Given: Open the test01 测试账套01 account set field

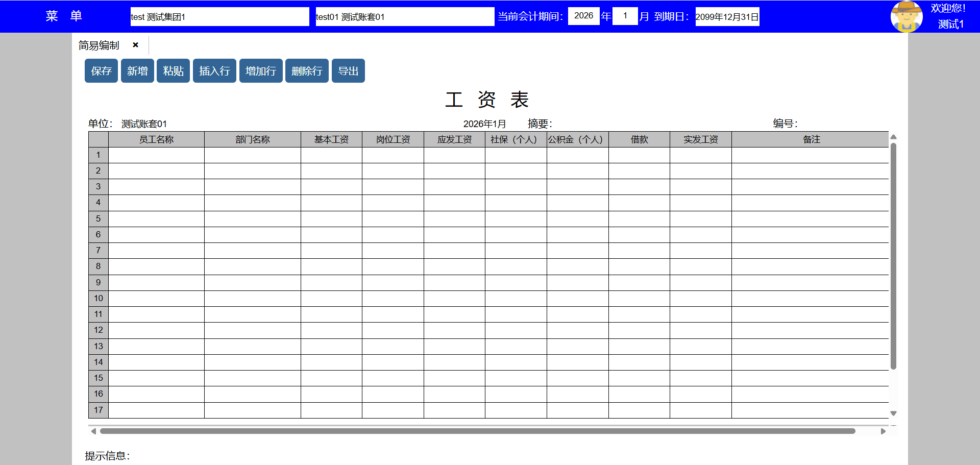Looking at the screenshot, I should (405, 17).
